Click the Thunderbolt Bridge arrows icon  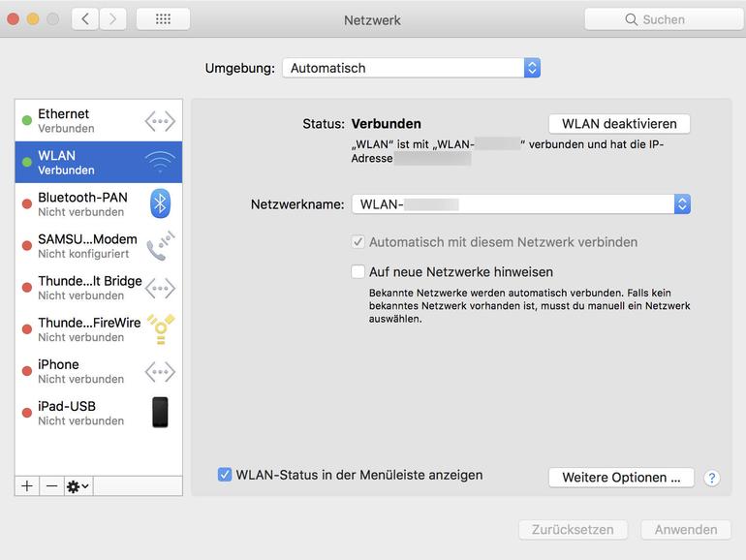tap(160, 288)
